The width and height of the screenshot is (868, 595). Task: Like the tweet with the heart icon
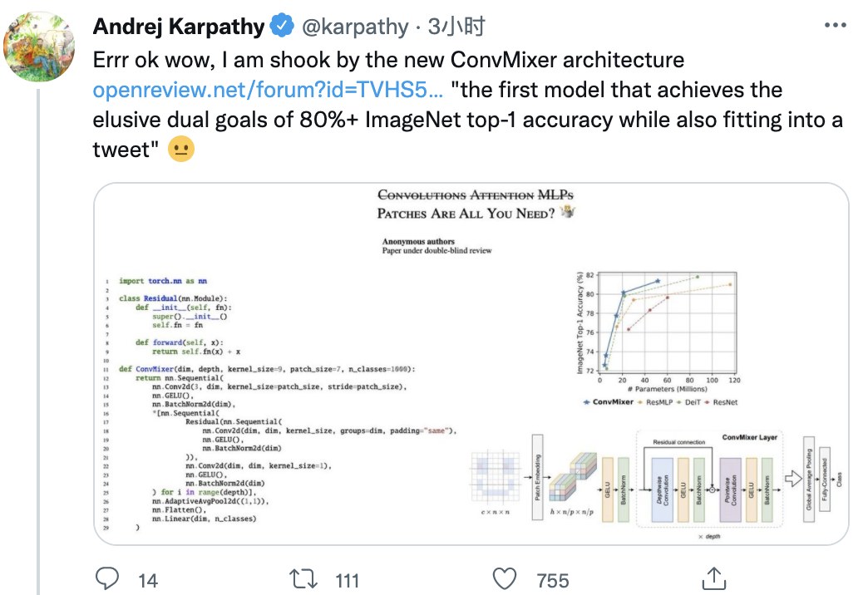coord(506,578)
